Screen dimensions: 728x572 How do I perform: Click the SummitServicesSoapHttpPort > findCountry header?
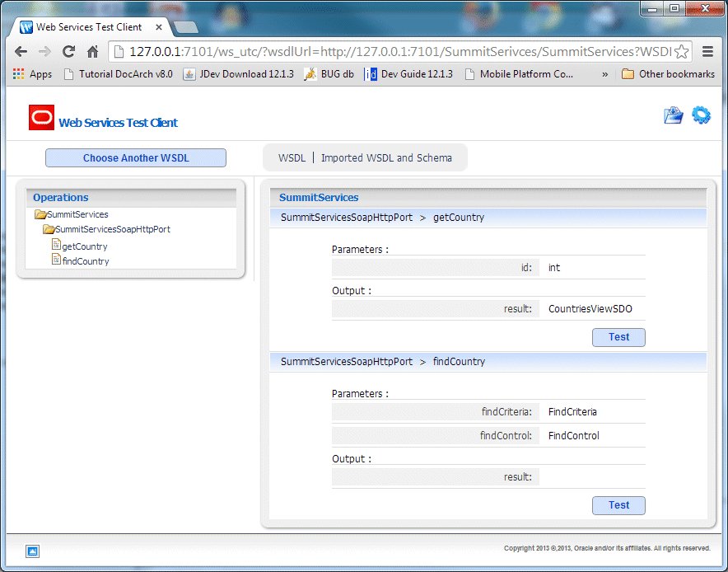pos(488,362)
